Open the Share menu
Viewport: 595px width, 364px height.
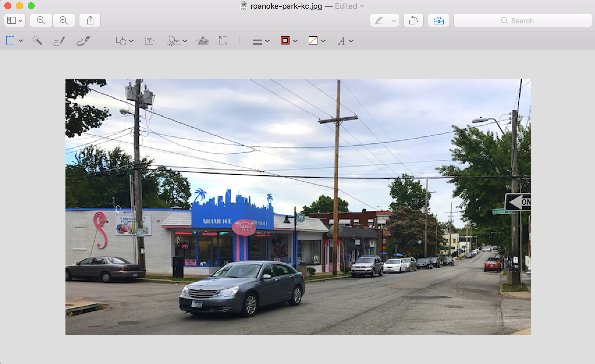90,20
